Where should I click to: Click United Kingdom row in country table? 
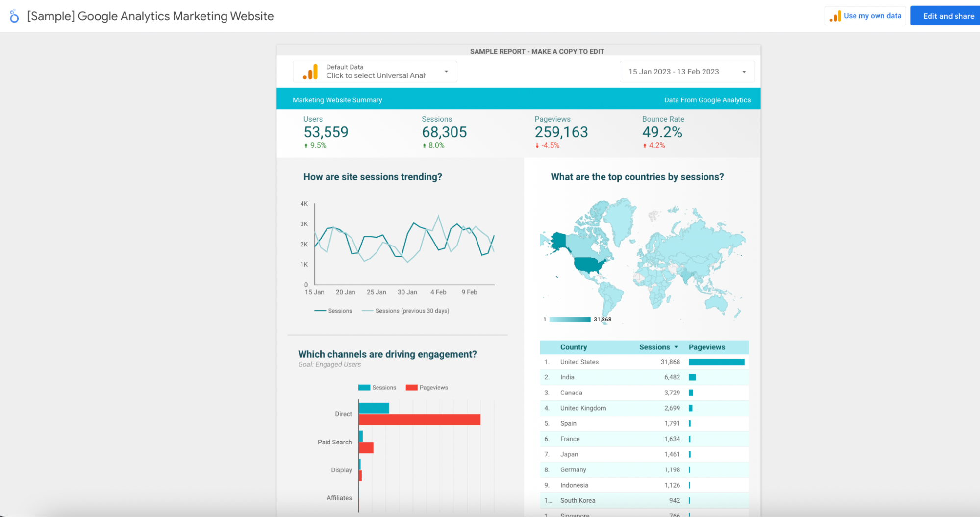coord(644,408)
